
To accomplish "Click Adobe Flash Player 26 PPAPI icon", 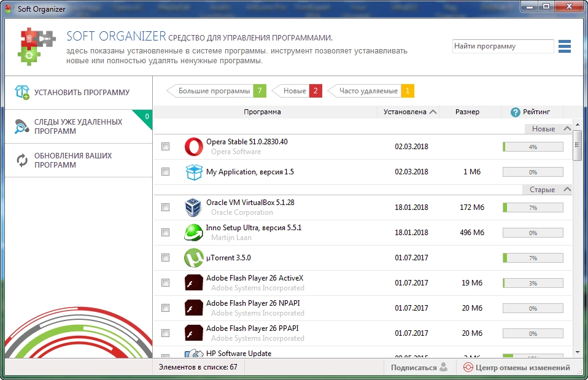I will pos(194,333).
